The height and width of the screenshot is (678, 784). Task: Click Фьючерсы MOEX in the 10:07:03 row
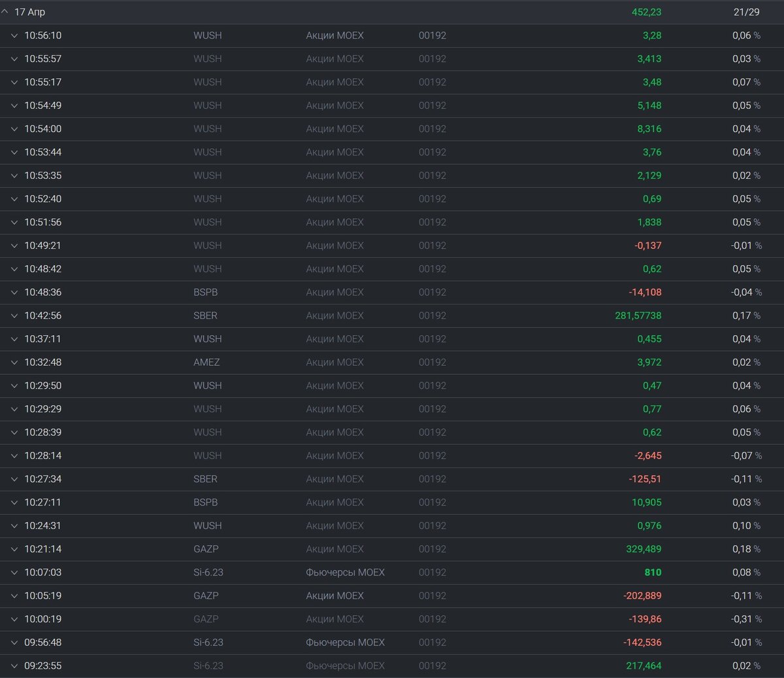click(345, 572)
